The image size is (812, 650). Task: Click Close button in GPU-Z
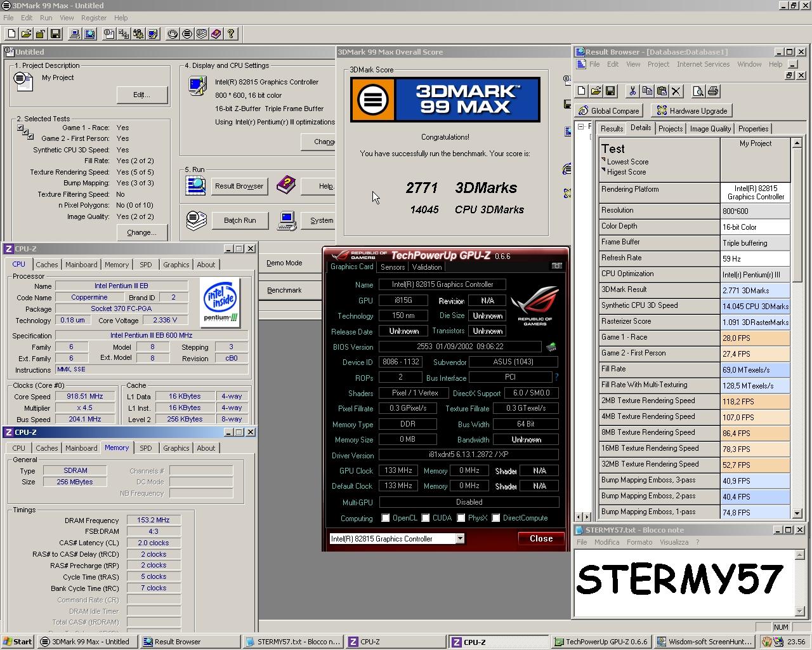point(541,538)
